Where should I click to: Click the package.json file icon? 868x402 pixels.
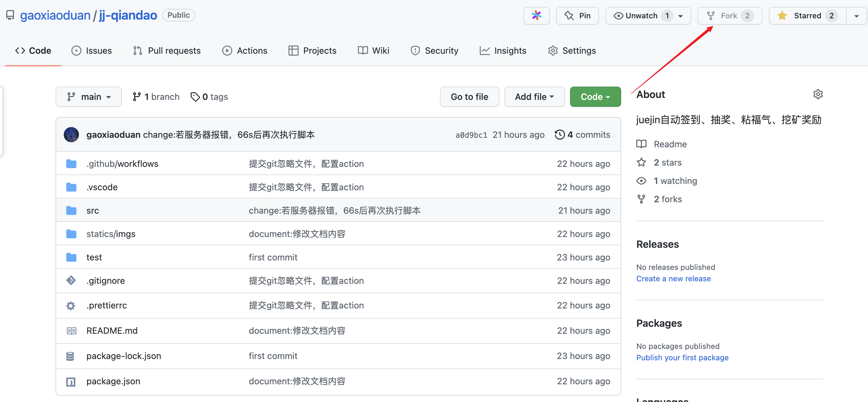click(x=71, y=381)
